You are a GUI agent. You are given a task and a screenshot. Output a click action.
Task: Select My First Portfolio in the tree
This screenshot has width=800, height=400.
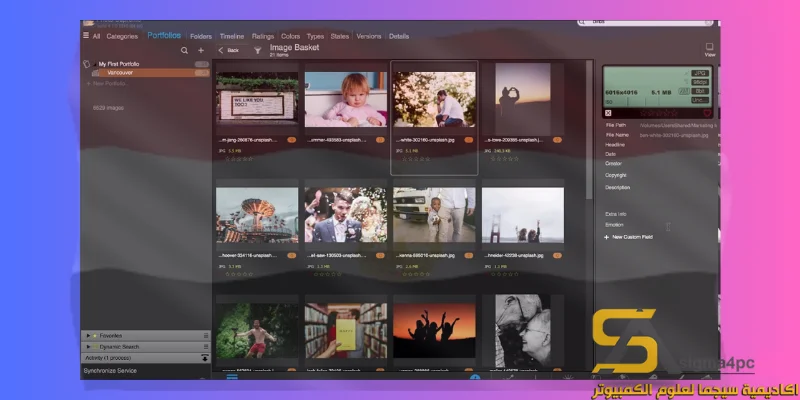(x=119, y=64)
